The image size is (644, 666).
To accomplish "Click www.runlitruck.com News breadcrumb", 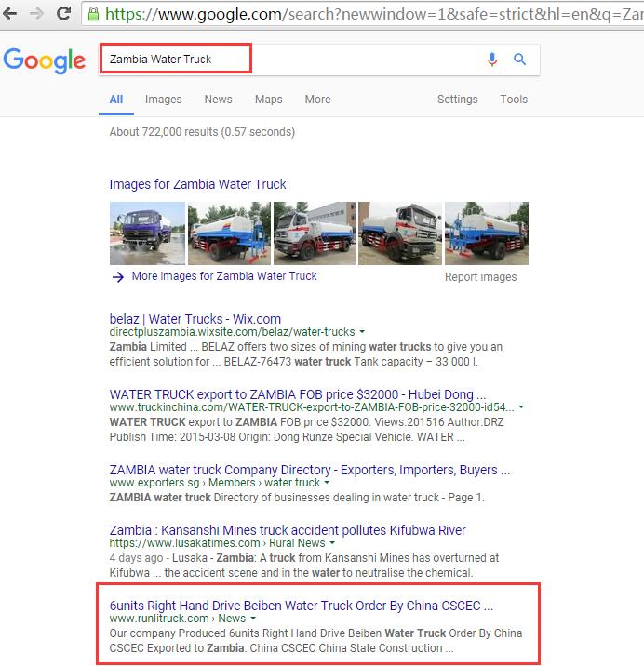I will [x=177, y=619].
